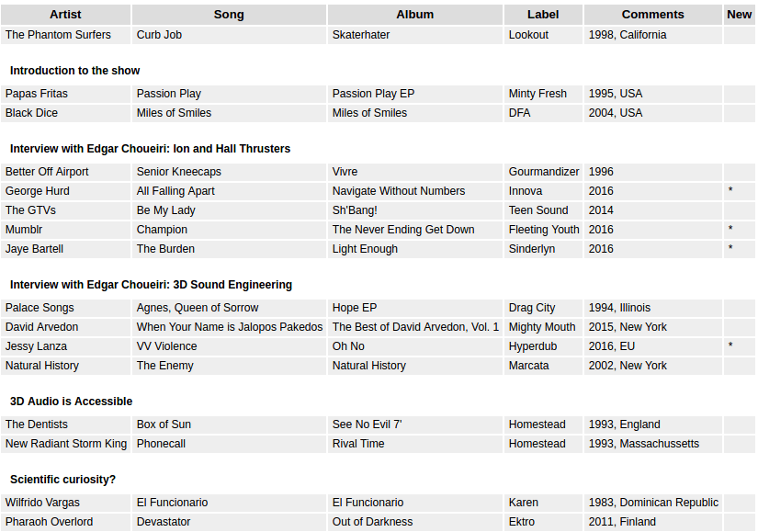The image size is (758, 532).
Task: Click the New column header
Action: (x=739, y=15)
